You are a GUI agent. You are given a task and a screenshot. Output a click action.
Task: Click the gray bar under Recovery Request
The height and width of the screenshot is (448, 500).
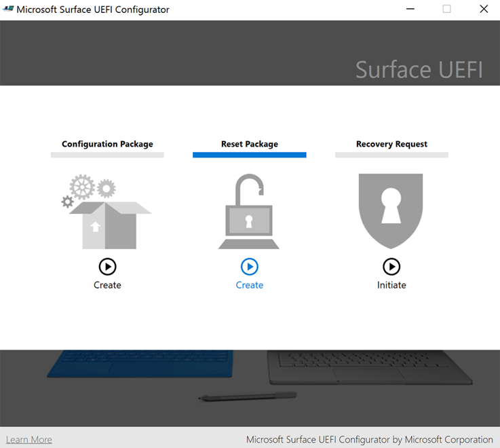[x=391, y=155]
